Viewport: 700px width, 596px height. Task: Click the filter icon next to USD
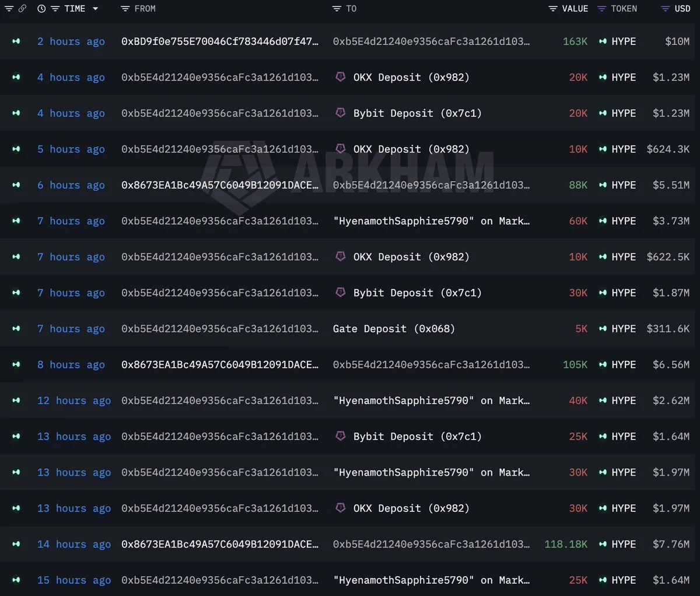point(665,9)
